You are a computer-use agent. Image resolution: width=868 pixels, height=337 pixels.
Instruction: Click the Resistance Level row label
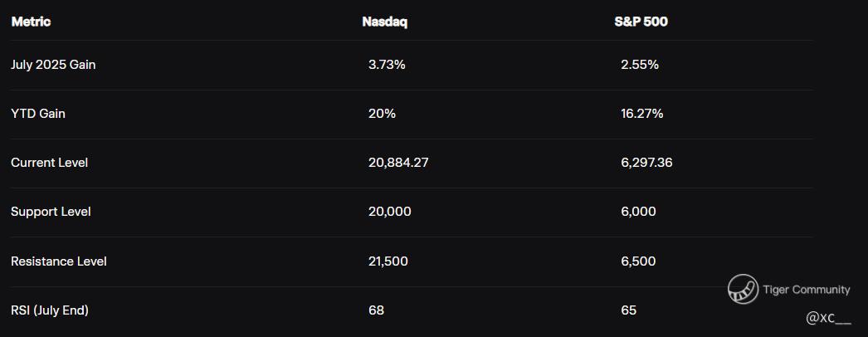pyautogui.click(x=59, y=261)
